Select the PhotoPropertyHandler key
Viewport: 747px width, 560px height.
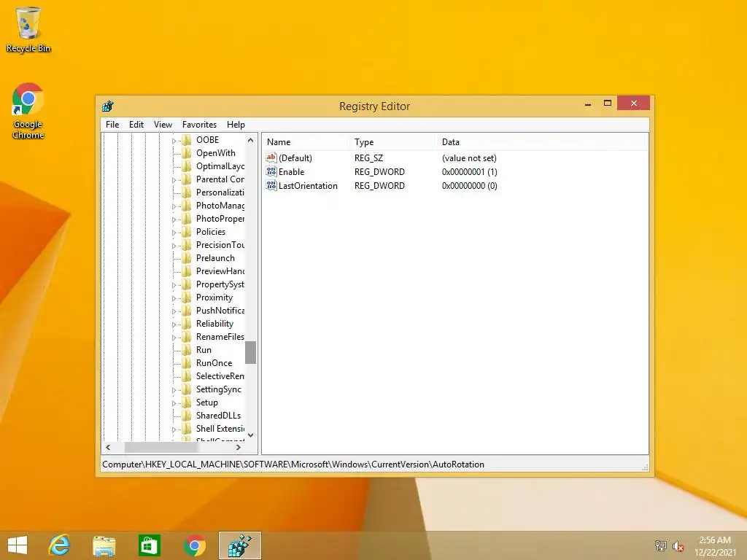pyautogui.click(x=220, y=219)
